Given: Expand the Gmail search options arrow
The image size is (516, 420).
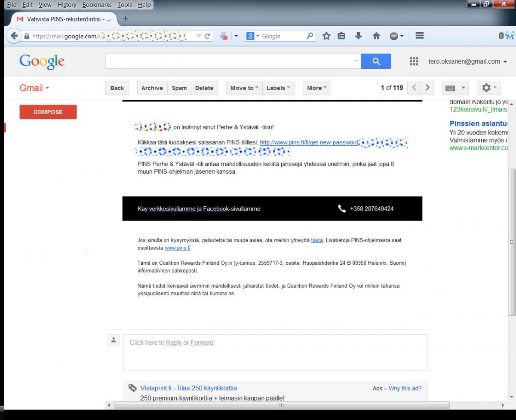Looking at the screenshot, I should 356,61.
